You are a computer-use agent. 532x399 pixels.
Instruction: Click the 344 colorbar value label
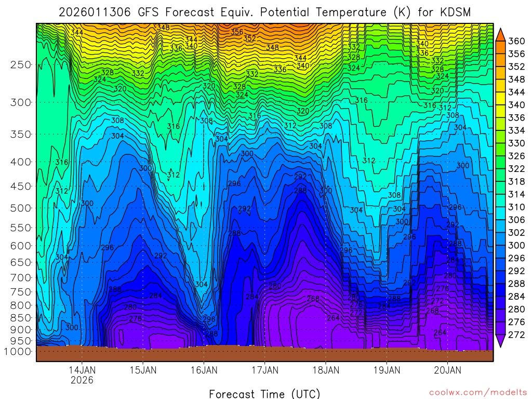click(516, 92)
